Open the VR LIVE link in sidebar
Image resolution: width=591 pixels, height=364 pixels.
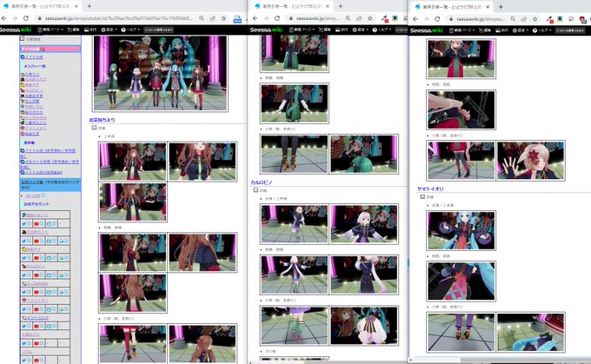point(32,195)
